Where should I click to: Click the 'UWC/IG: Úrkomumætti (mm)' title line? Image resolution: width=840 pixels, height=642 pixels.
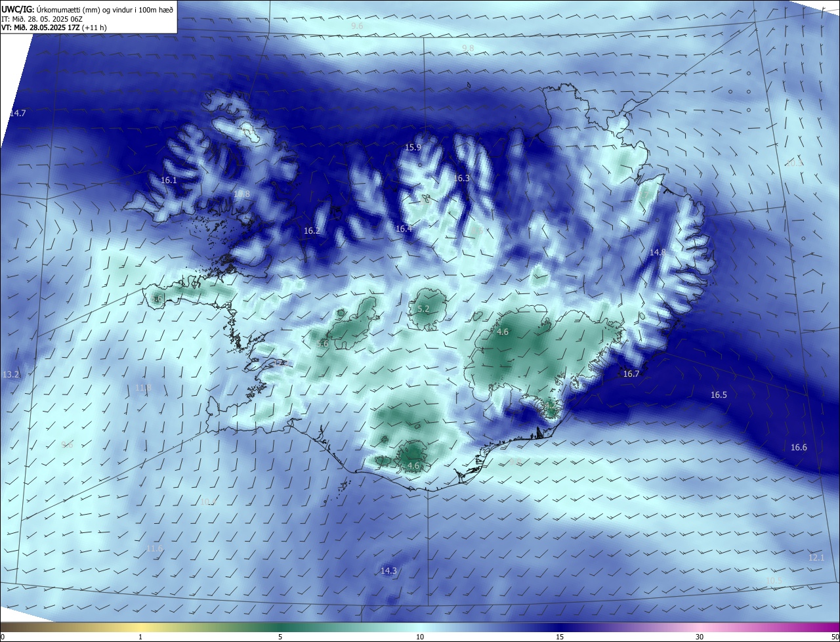(87, 9)
